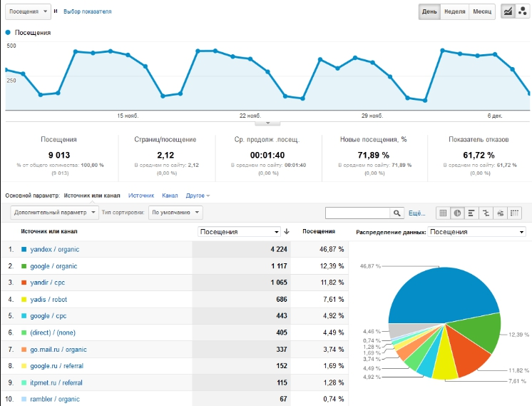This screenshot has width=532, height=406.
Task: Select the data table view icon
Action: pos(443,213)
